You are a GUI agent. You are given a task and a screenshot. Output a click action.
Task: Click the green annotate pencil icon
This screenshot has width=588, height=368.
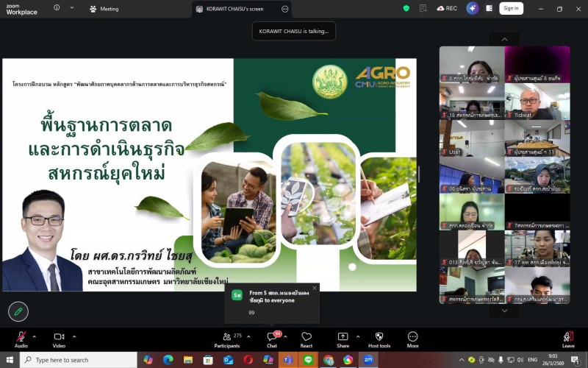click(x=18, y=311)
